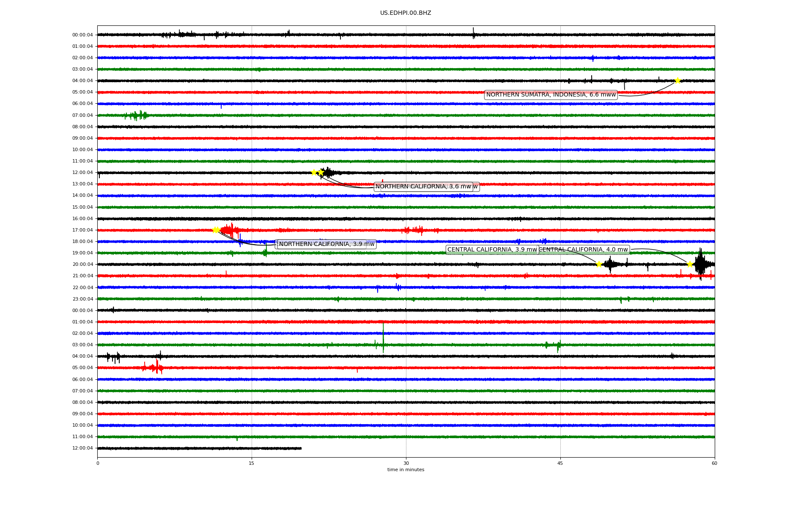The height and width of the screenshot is (508, 812).
Task: Click the 'time in minutes' axis label
Action: (406, 469)
